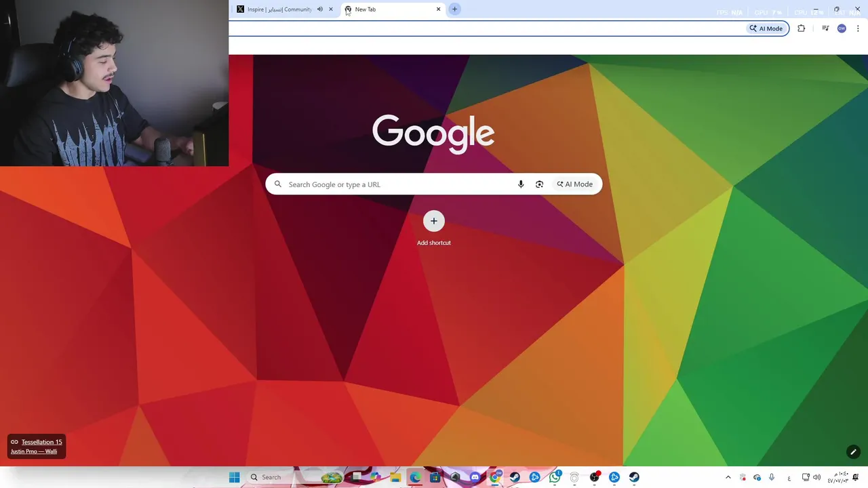This screenshot has height=488, width=868.
Task: Open Chrome three-dot menu
Action: [858, 28]
